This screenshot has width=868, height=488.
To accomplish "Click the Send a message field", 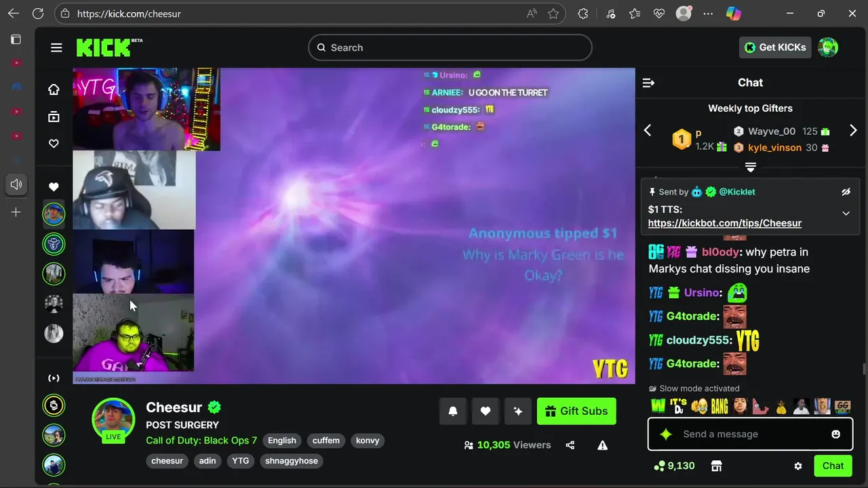I will point(750,434).
